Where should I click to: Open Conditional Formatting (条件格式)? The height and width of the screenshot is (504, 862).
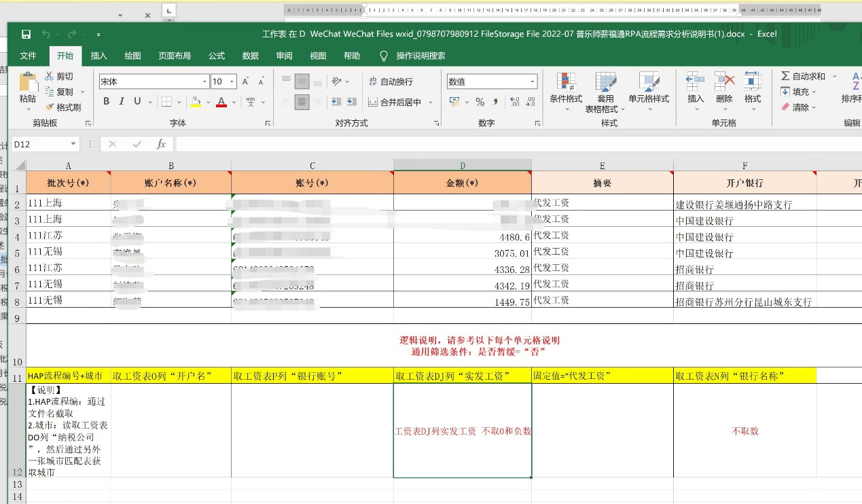tap(566, 89)
